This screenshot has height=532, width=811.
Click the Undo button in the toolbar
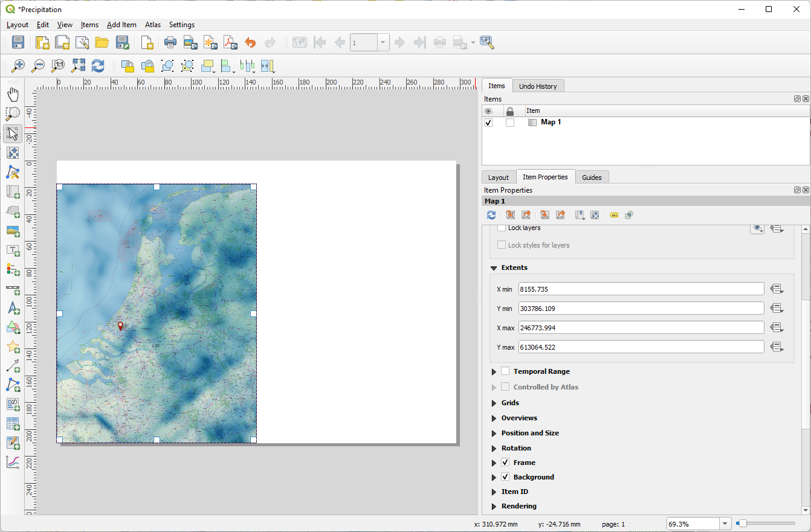250,42
